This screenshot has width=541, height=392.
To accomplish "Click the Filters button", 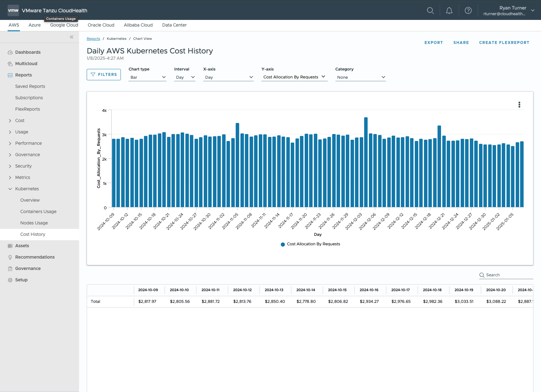I will tap(104, 75).
